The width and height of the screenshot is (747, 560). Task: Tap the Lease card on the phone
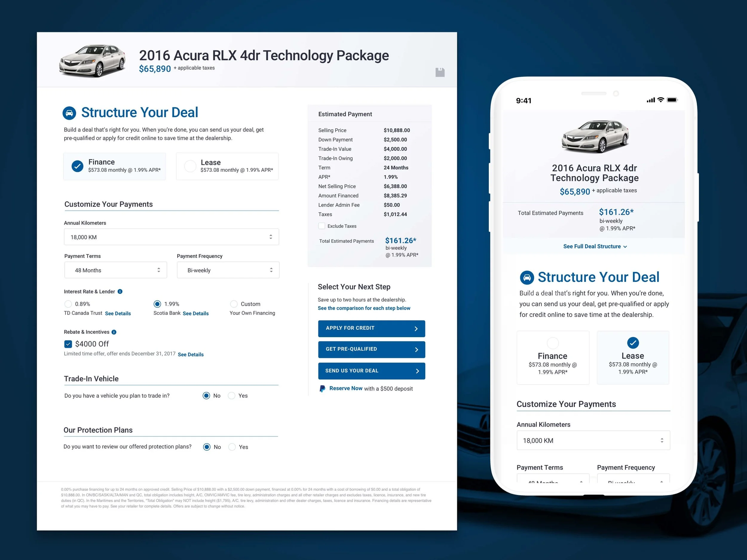[633, 358]
